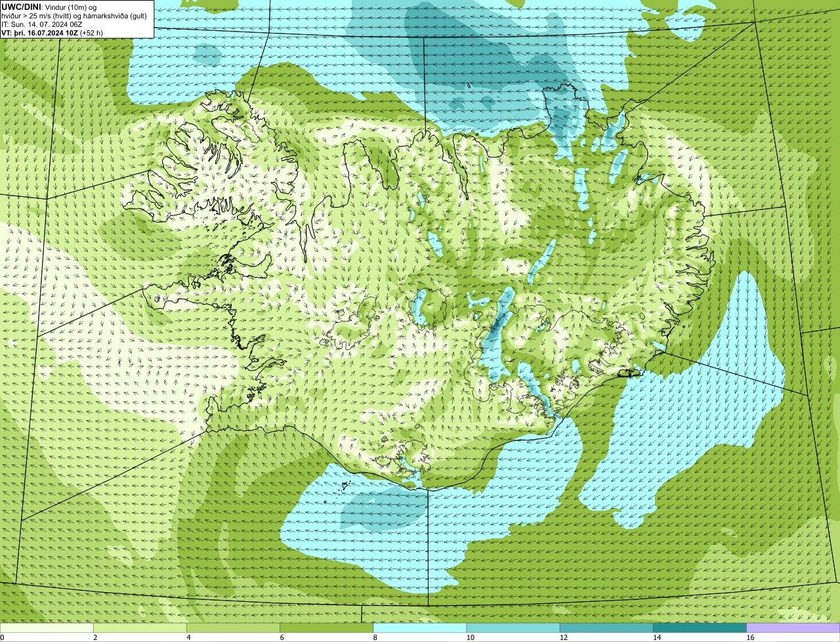This screenshot has height=642, width=840.
Task: Click the 14–16 m/s dark teal swatch
Action: (700, 628)
